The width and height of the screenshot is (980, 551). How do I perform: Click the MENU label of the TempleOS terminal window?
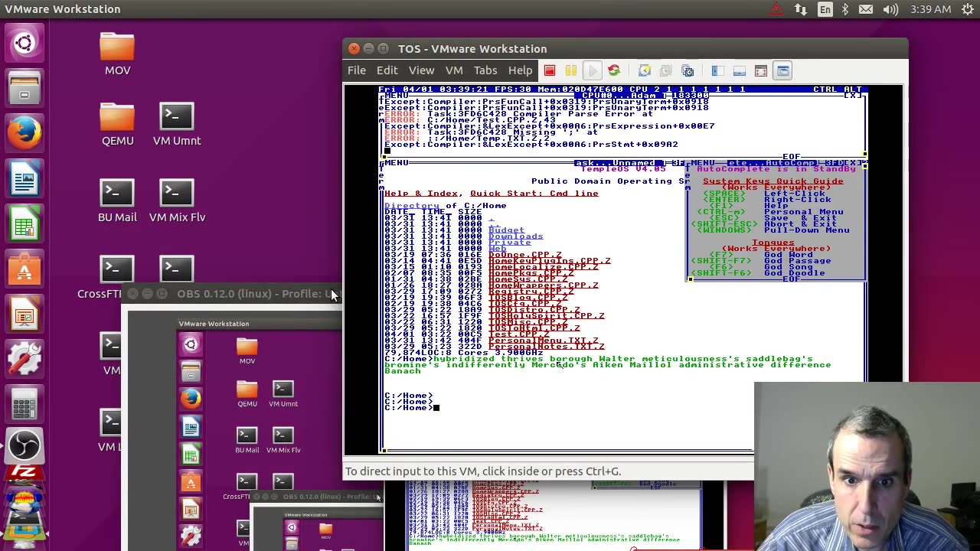coord(396,163)
